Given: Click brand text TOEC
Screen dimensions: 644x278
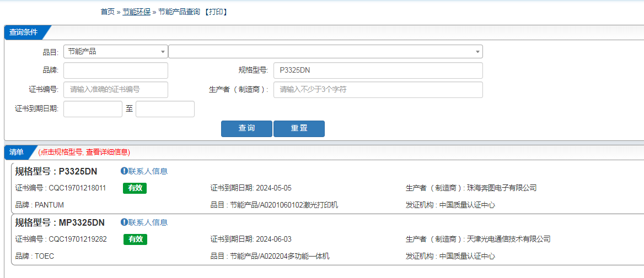Looking at the screenshot, I should [45, 257].
